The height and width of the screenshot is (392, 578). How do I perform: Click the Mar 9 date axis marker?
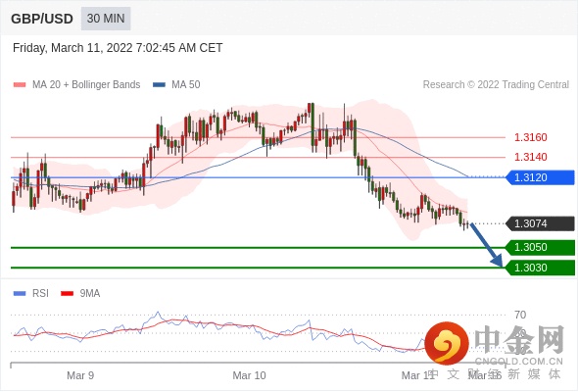pos(80,375)
